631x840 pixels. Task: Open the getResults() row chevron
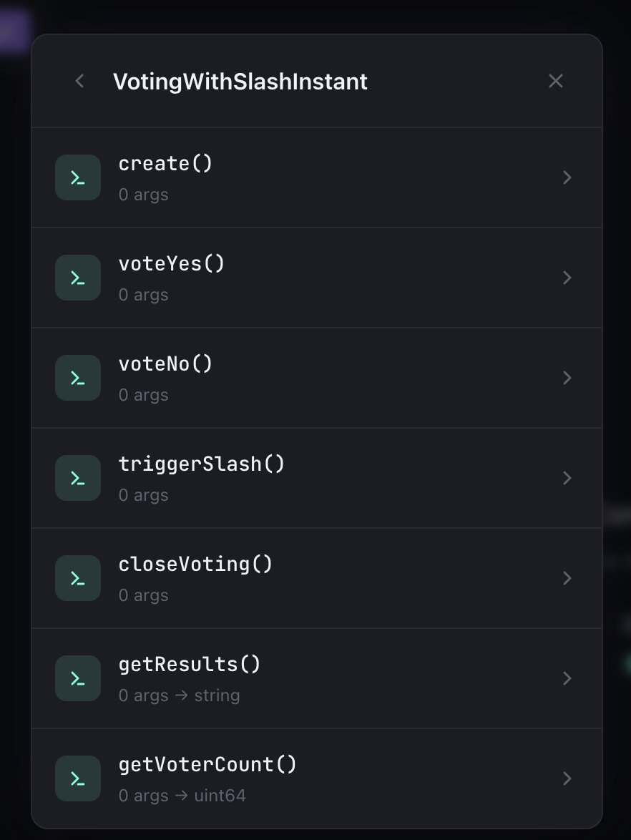(x=567, y=678)
